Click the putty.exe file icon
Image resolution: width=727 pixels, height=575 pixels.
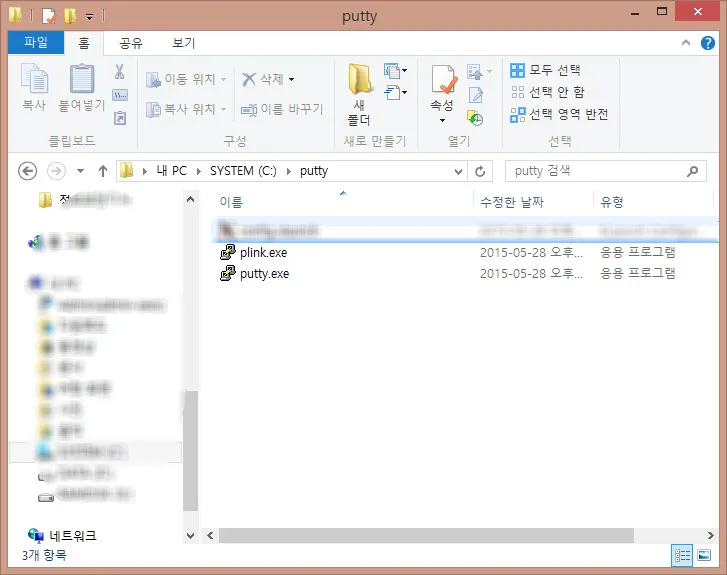[x=228, y=273]
